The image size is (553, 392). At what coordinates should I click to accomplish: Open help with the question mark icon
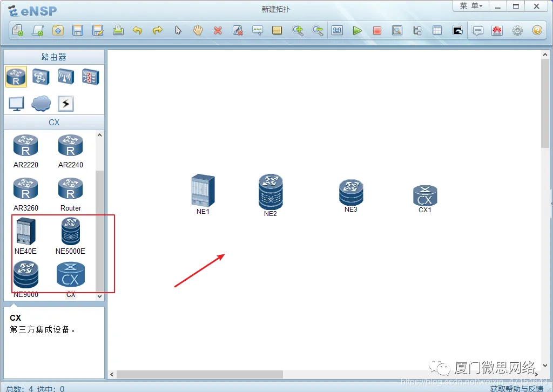[537, 30]
